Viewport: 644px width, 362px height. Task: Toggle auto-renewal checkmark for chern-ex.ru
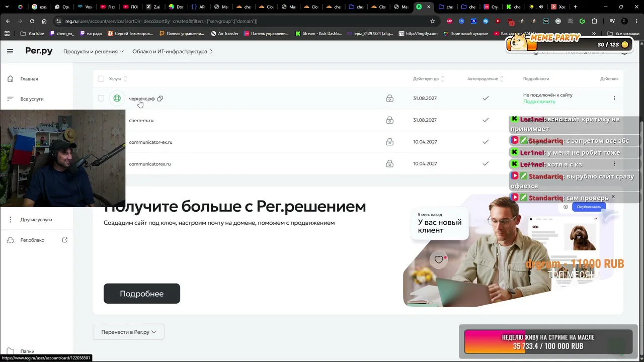486,120
